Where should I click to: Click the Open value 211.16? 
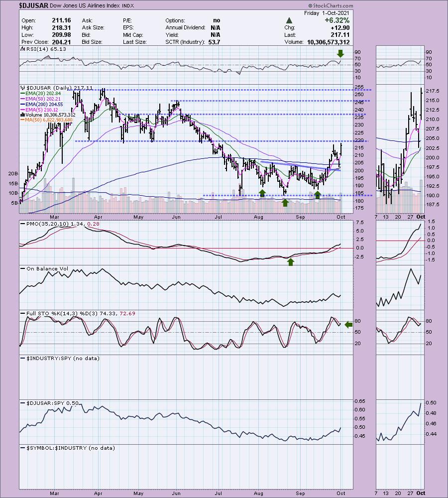61,20
